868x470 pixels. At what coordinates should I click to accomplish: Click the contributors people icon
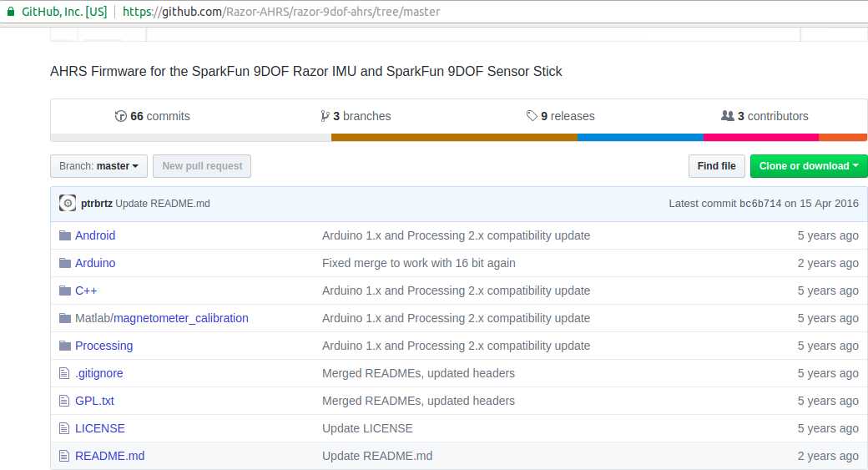(x=728, y=116)
